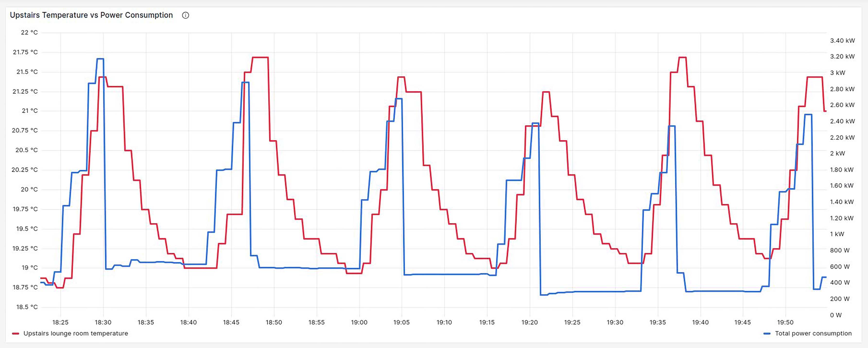This screenshot has height=348, width=868.
Task: Click the 2.20 kW power axis label
Action: coord(842,137)
